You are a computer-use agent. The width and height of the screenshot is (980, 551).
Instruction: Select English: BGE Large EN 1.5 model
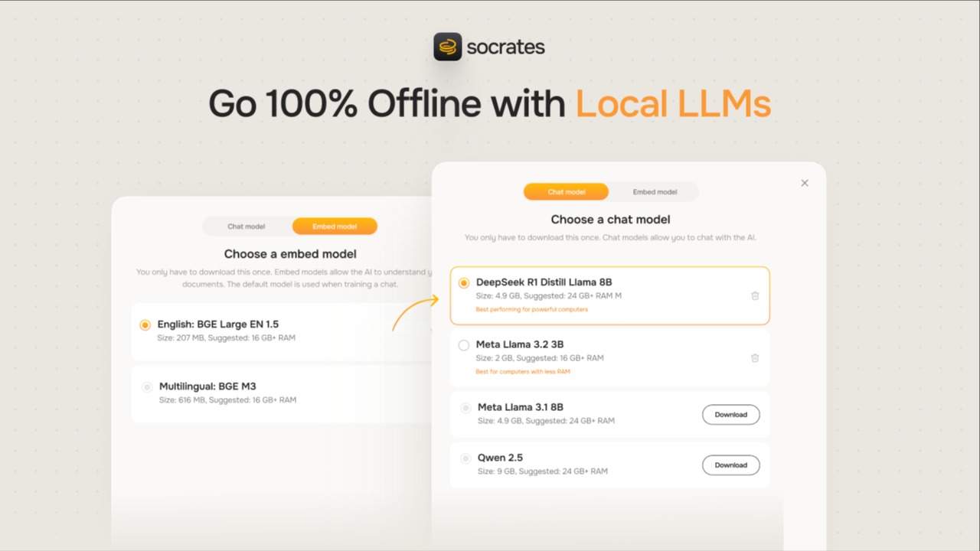pyautogui.click(x=145, y=324)
